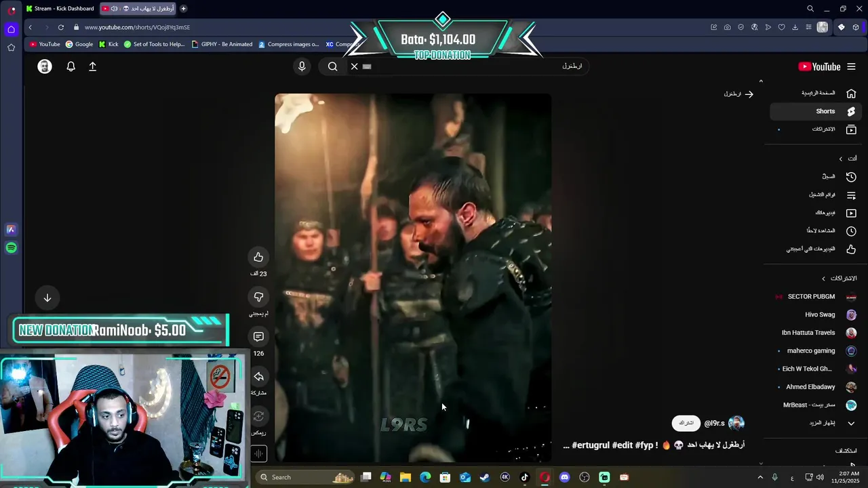Subscribe to @l9r.s with the button

[x=686, y=423]
